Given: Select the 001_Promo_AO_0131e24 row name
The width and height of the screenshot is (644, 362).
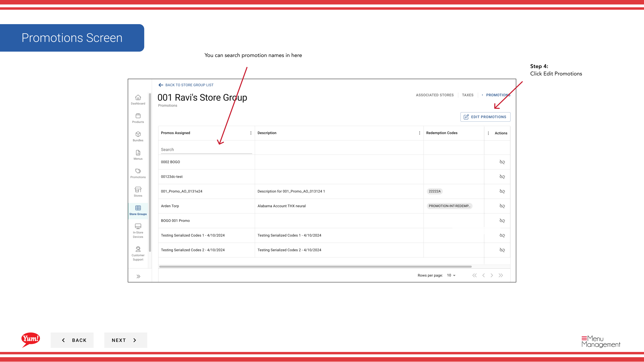Looking at the screenshot, I should coord(182,191).
